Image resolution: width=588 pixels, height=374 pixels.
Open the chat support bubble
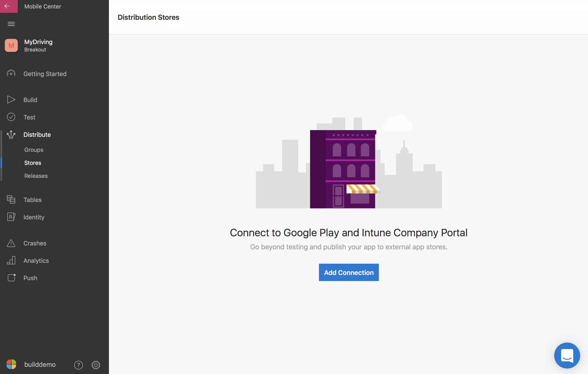(567, 355)
